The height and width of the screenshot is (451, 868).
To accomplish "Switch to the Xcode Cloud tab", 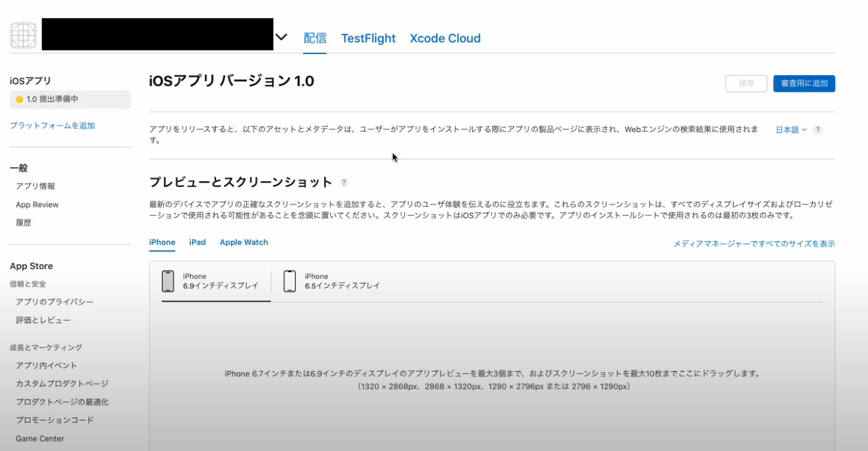I will pyautogui.click(x=445, y=38).
